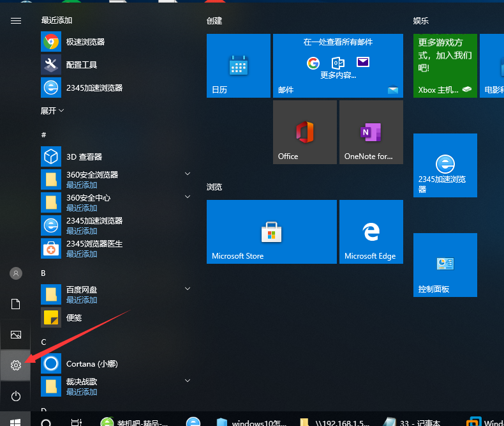This screenshot has height=426, width=504.
Task: Expand the 360安全浏览器 folder chevron
Action: 188,174
